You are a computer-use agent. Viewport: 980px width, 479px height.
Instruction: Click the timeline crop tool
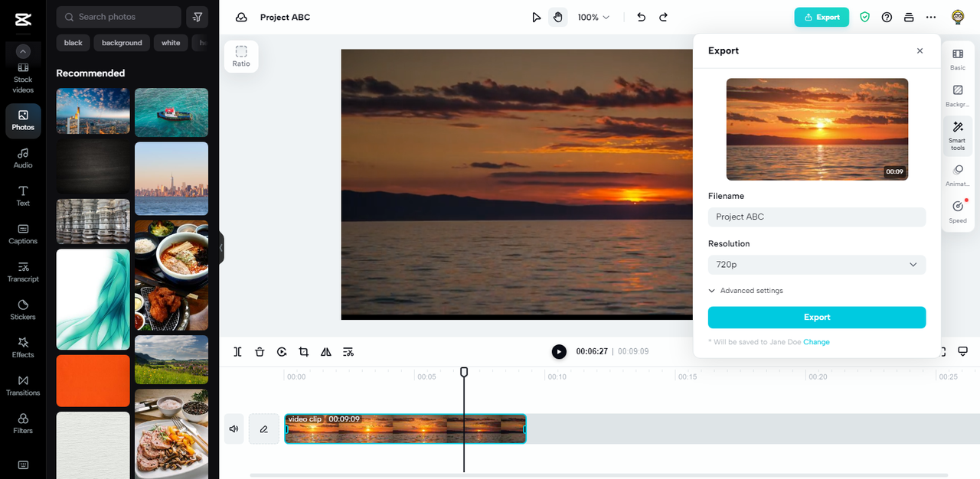pos(304,352)
